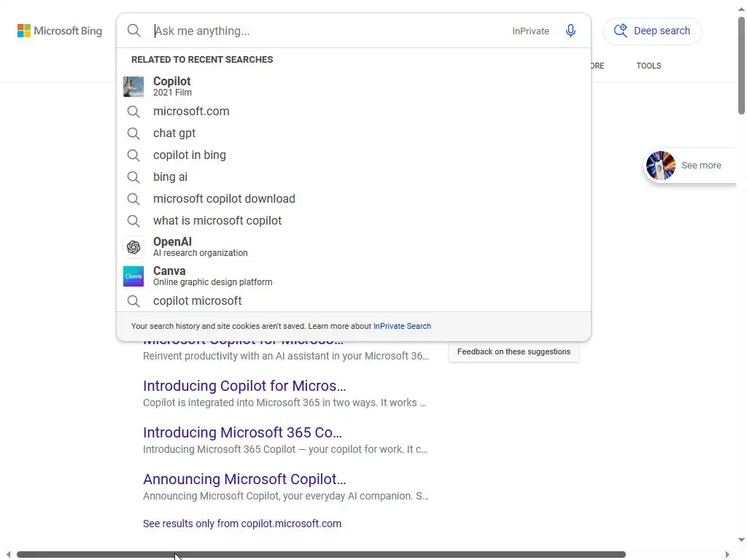Select Copilot 2021 Film suggestion

click(354, 86)
